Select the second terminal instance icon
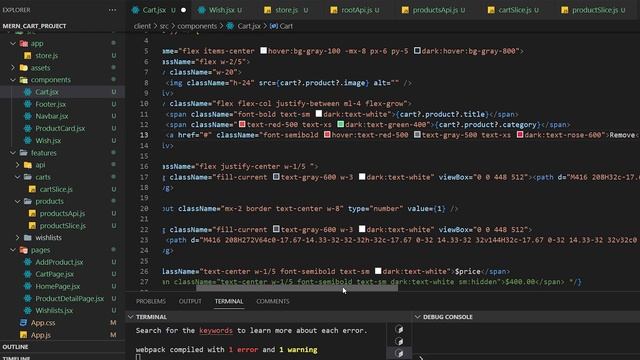 [x=399, y=341]
